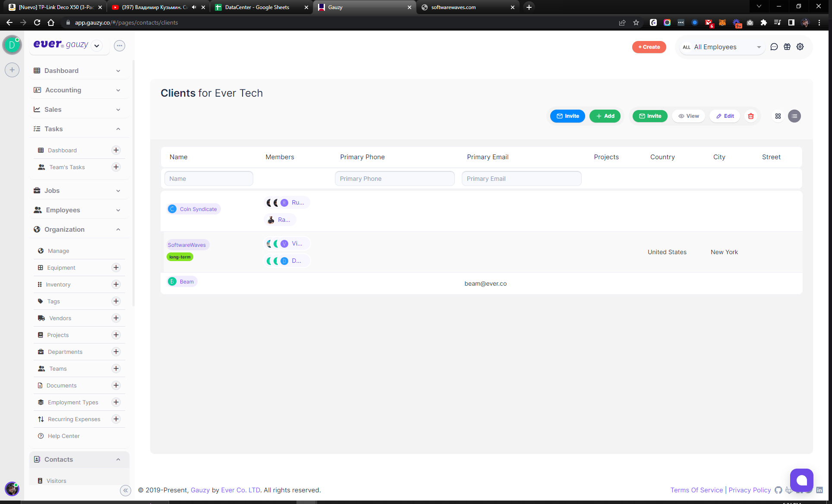Switch to table list view
The width and height of the screenshot is (832, 504).
tap(794, 116)
